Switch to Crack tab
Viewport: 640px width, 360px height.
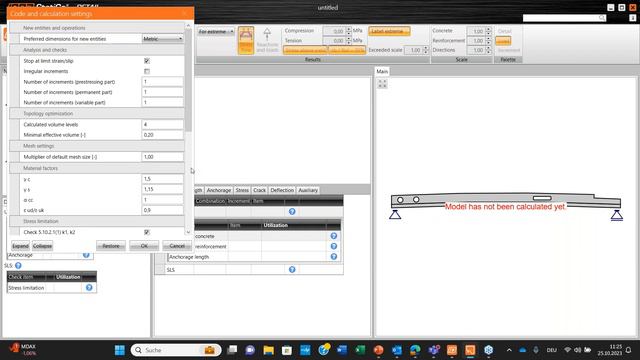259,190
